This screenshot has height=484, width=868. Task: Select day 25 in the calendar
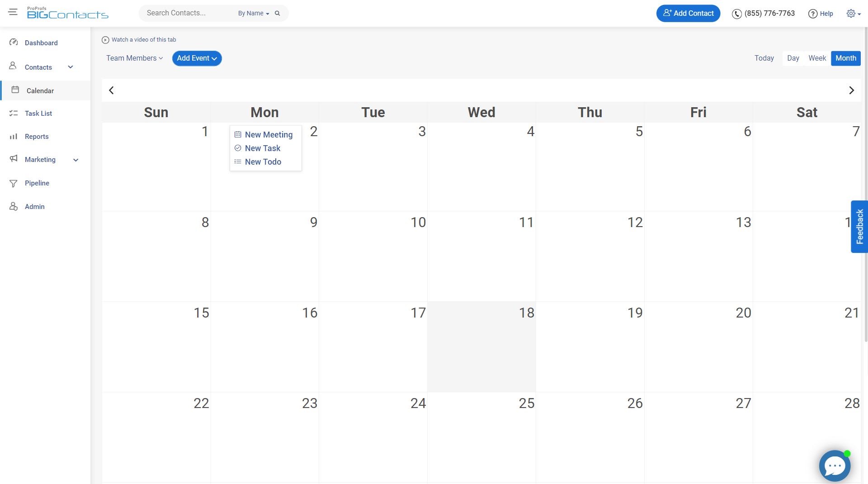point(481,437)
